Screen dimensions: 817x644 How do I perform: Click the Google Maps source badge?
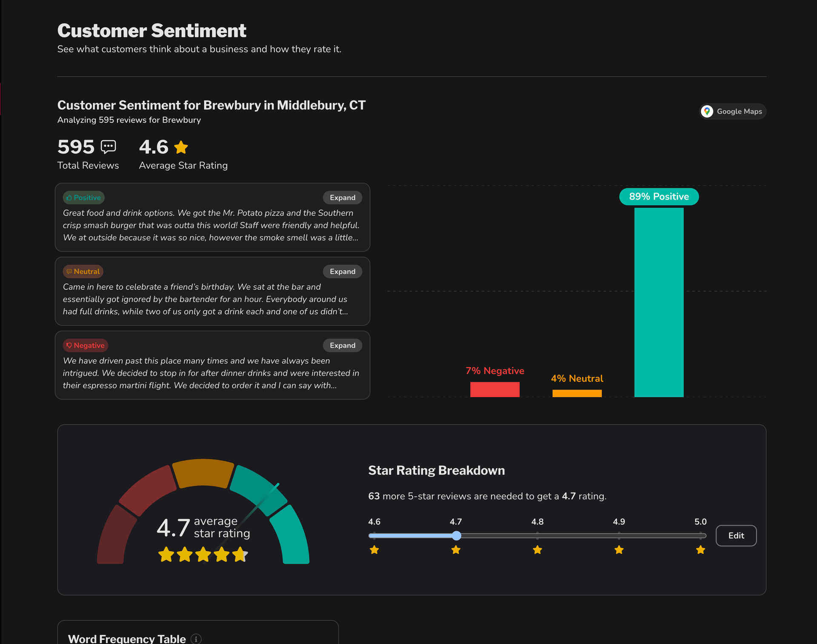[733, 112]
